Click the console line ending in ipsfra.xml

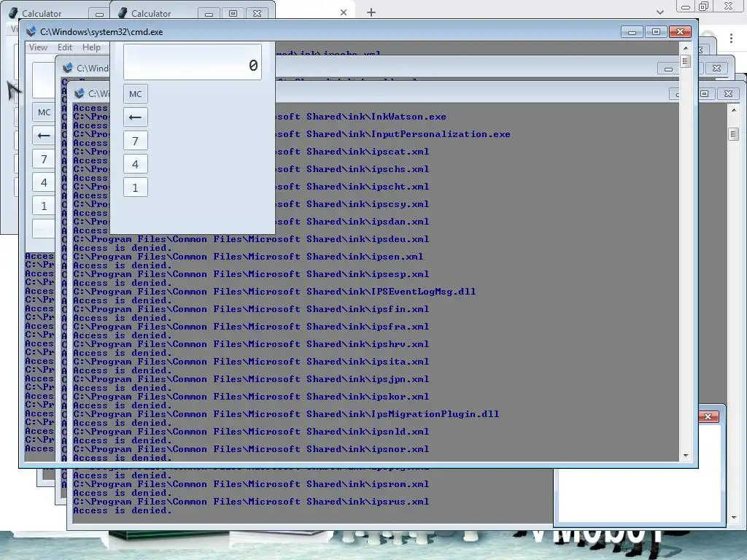click(x=251, y=327)
